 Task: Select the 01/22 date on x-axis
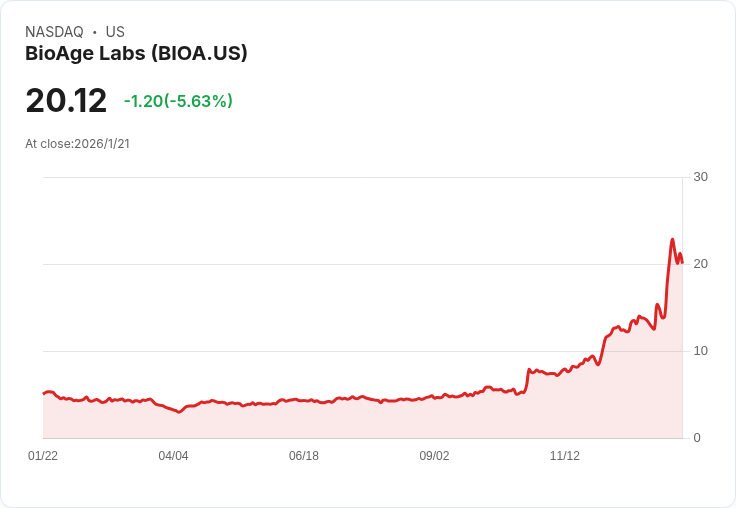[x=43, y=456]
